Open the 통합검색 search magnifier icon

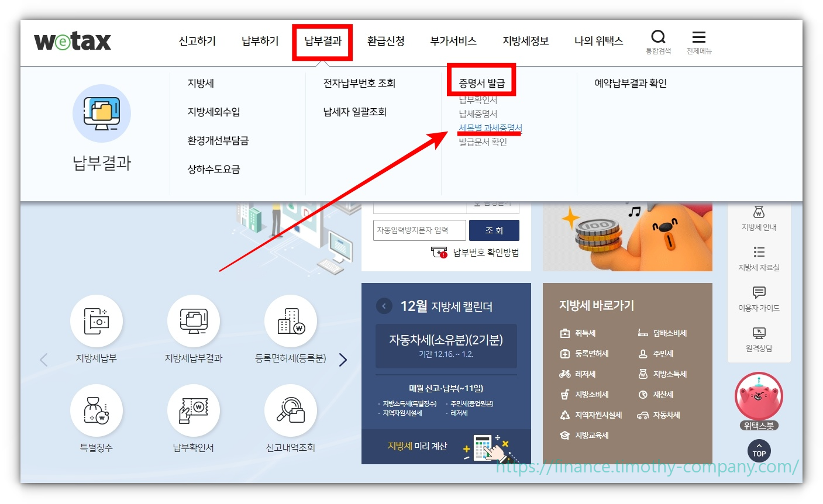(658, 36)
